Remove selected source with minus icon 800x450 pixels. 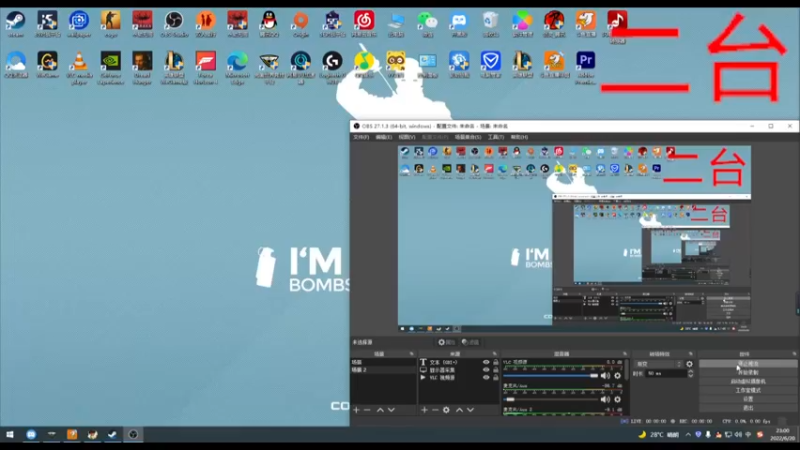pyautogui.click(x=435, y=410)
